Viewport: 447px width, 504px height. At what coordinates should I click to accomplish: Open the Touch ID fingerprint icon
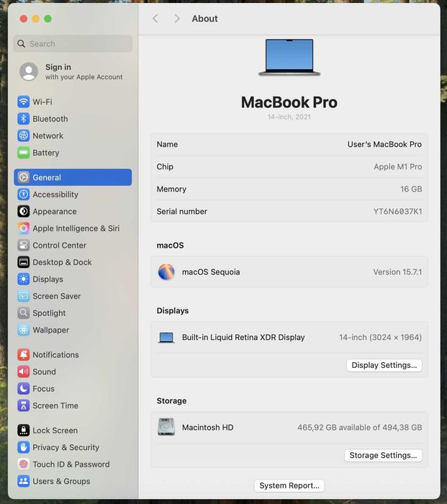tap(24, 464)
